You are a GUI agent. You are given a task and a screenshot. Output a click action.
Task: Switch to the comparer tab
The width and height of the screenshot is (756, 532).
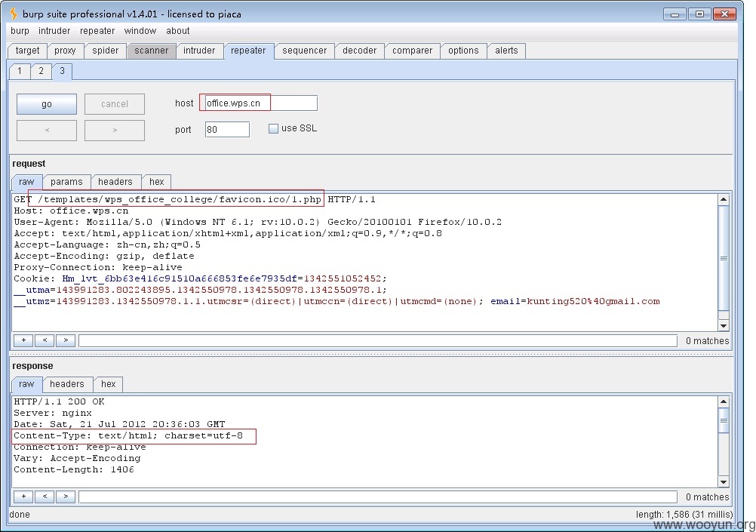[x=412, y=51]
